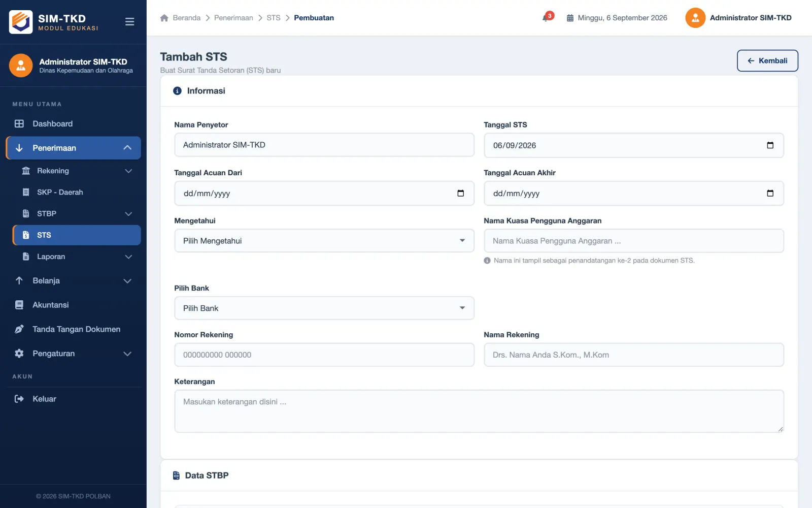
Task: Open calendar picker for Tanggal Acuan Dari
Action: coord(460,193)
